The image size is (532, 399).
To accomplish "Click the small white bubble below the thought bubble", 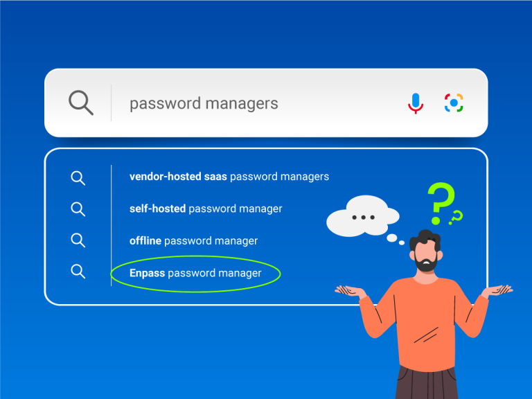I will click(392, 238).
